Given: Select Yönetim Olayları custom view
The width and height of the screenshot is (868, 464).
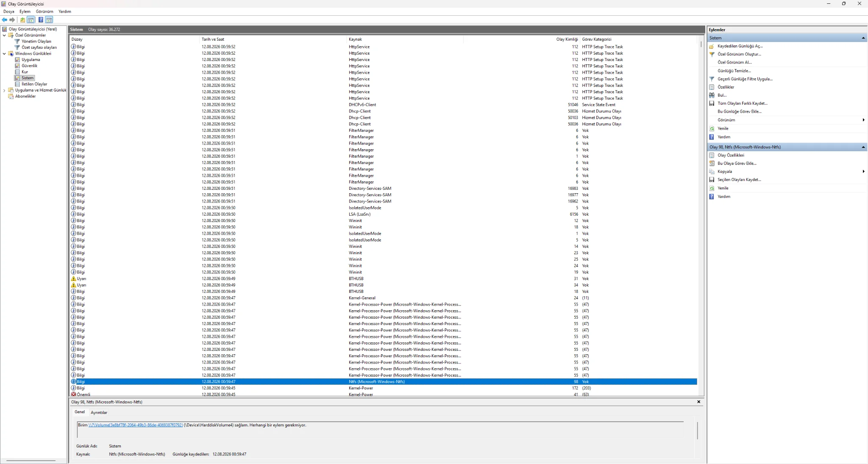Looking at the screenshot, I should tap(36, 42).
